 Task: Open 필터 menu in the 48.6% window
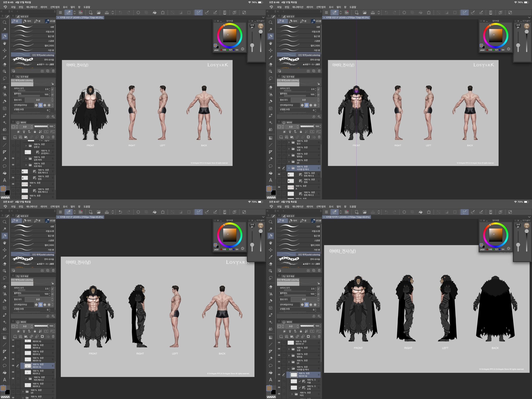pyautogui.click(x=339, y=207)
